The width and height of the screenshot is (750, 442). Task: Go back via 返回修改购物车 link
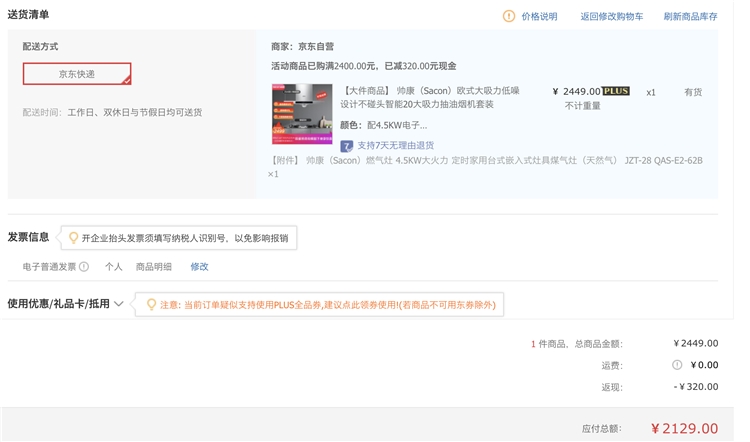click(611, 17)
